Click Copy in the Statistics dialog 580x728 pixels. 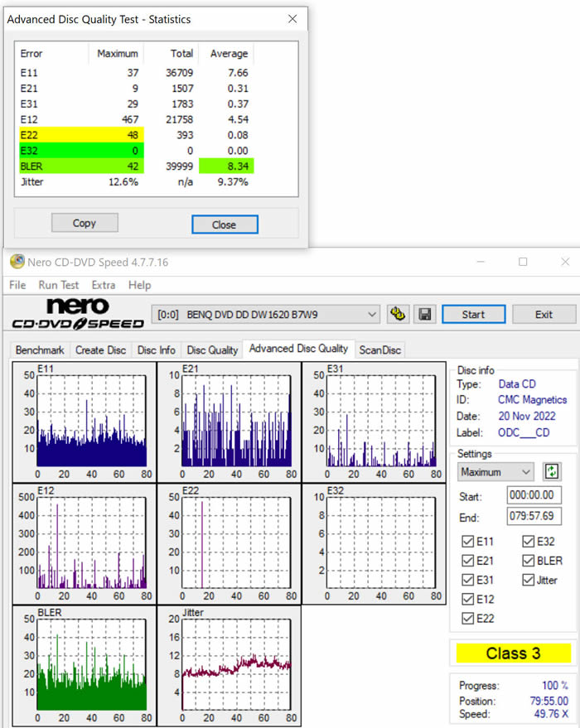point(85,223)
